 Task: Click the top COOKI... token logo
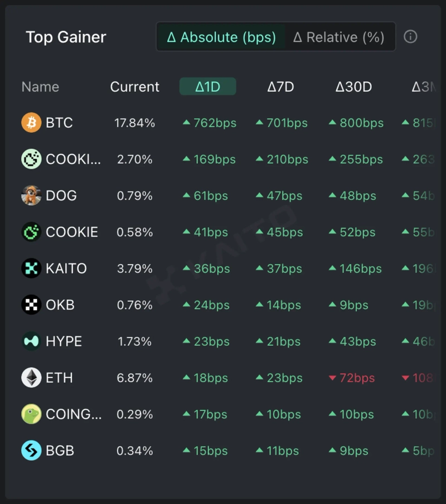(31, 159)
